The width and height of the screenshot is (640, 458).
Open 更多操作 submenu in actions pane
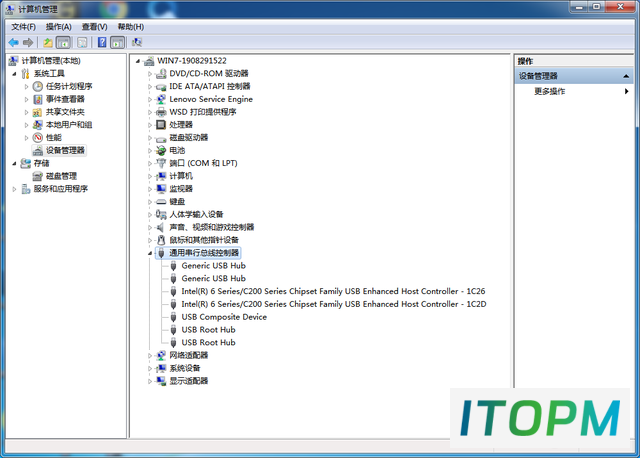[x=574, y=91]
